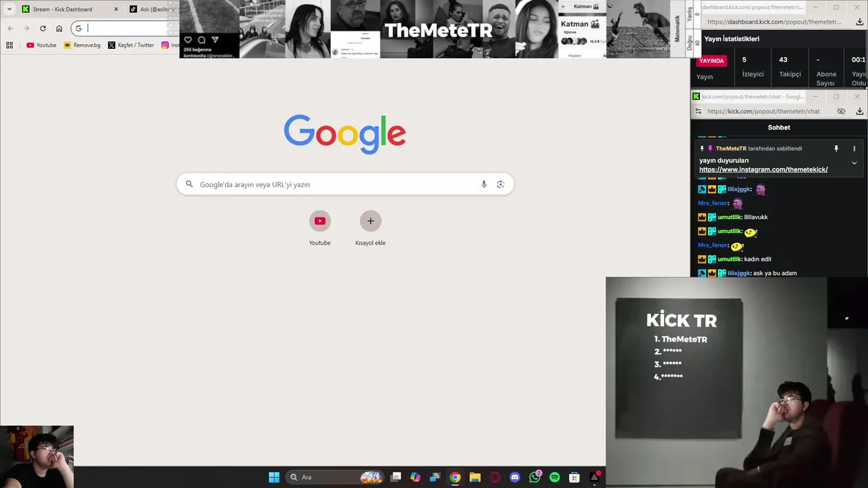Open the red-badged app at taskbar end
Viewport: 868px width, 488px height.
click(x=595, y=477)
